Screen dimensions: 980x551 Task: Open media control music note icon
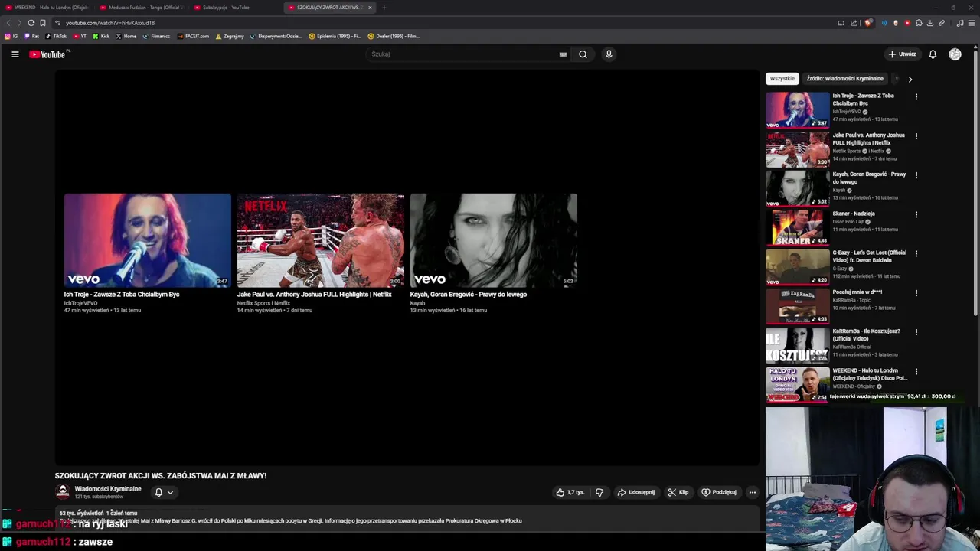pos(960,23)
